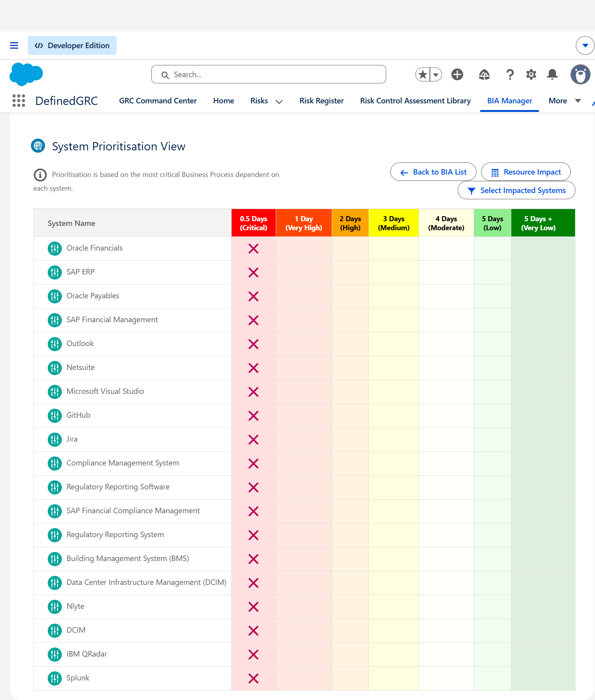Open the global create plus icon
This screenshot has height=700, width=595.
(x=457, y=74)
